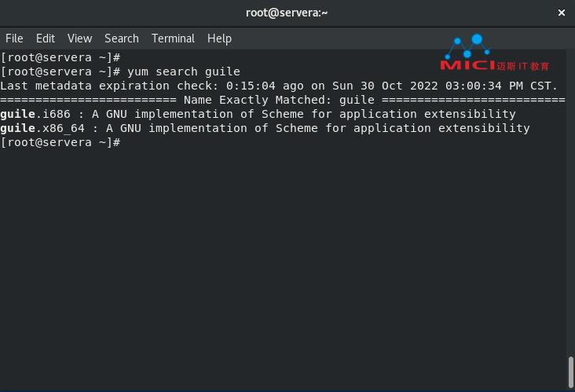The height and width of the screenshot is (392, 575).
Task: Click the last empty prompt line
Action: pyautogui.click(x=60, y=142)
